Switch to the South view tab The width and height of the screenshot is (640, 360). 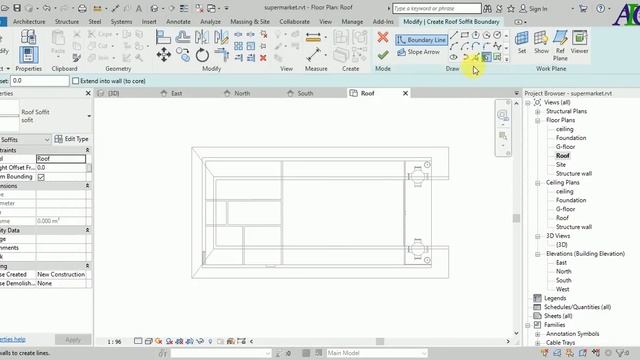click(304, 93)
